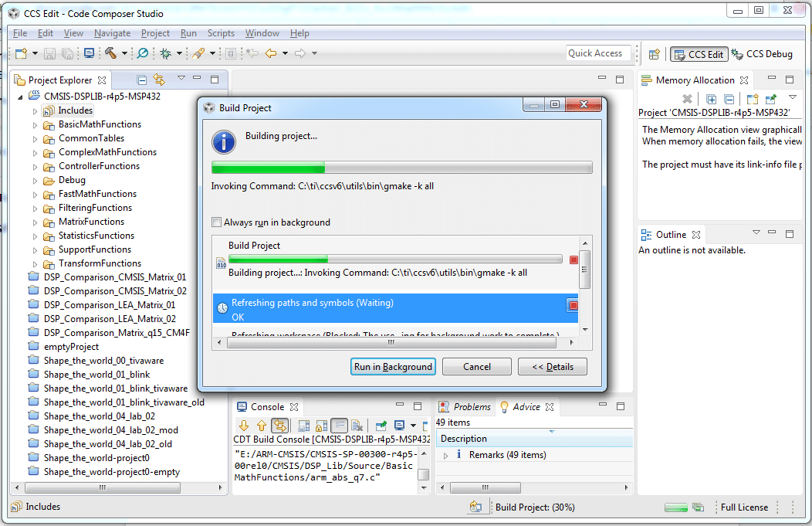812x526 pixels.
Task: Expand the BasicMathFunctions folder
Action: click(x=36, y=124)
